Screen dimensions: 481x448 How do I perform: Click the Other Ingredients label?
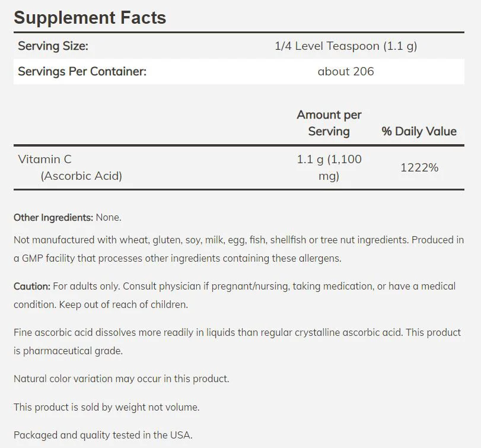53,218
